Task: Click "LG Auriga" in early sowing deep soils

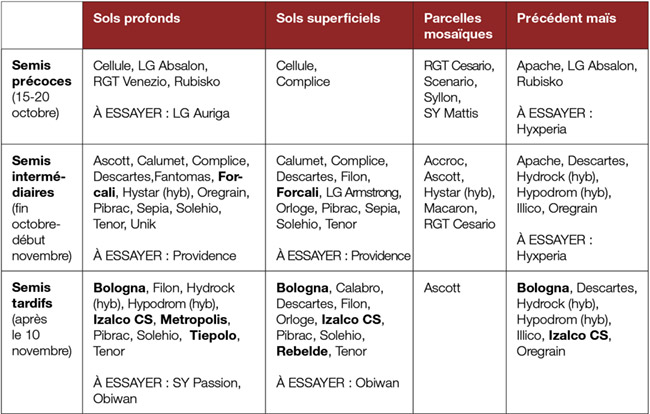Action: pyautogui.click(x=201, y=113)
